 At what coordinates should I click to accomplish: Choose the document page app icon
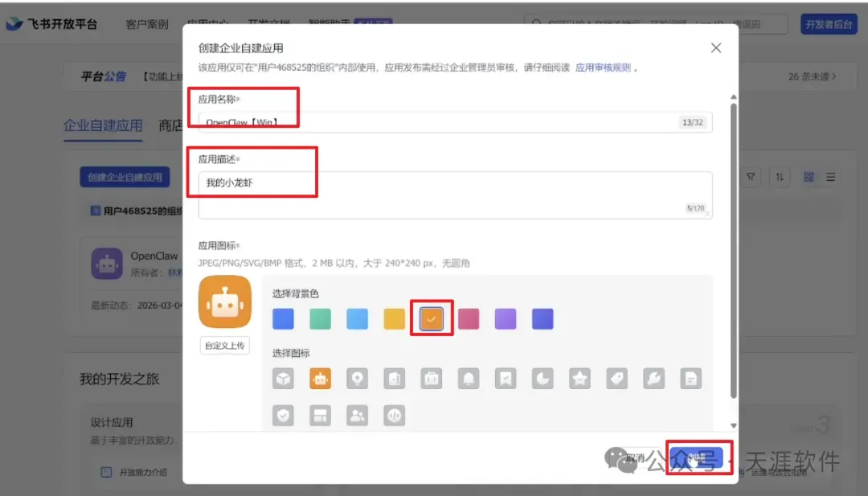(x=691, y=379)
